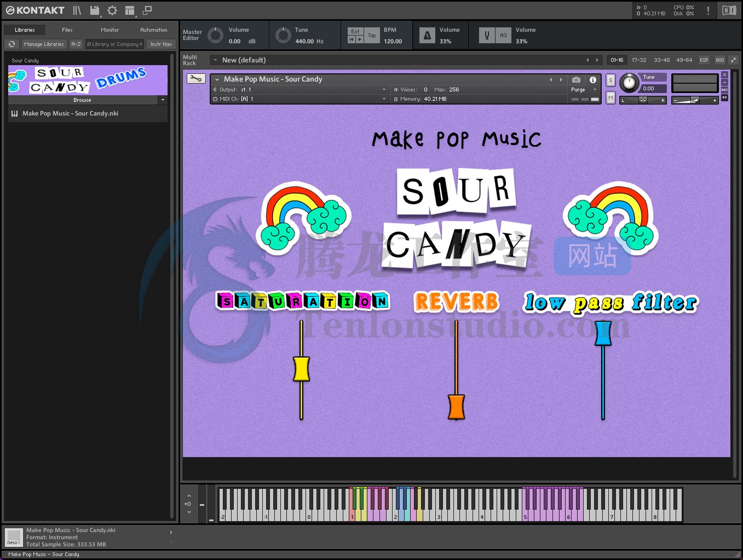Toggle AUX sends in multi rack header

719,60
